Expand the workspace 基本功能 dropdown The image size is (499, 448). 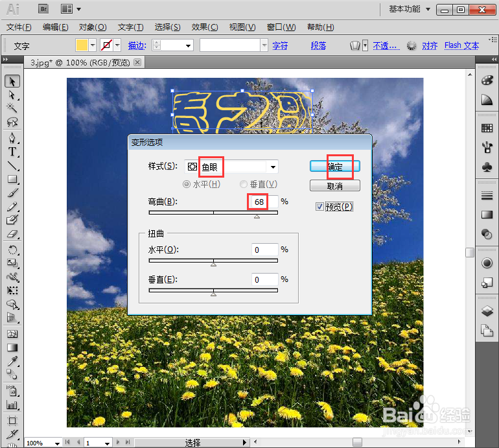[428, 9]
